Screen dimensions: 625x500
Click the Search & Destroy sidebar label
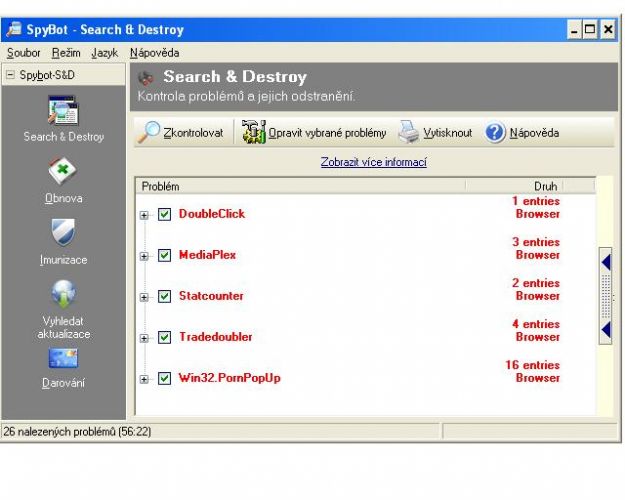pos(64,137)
